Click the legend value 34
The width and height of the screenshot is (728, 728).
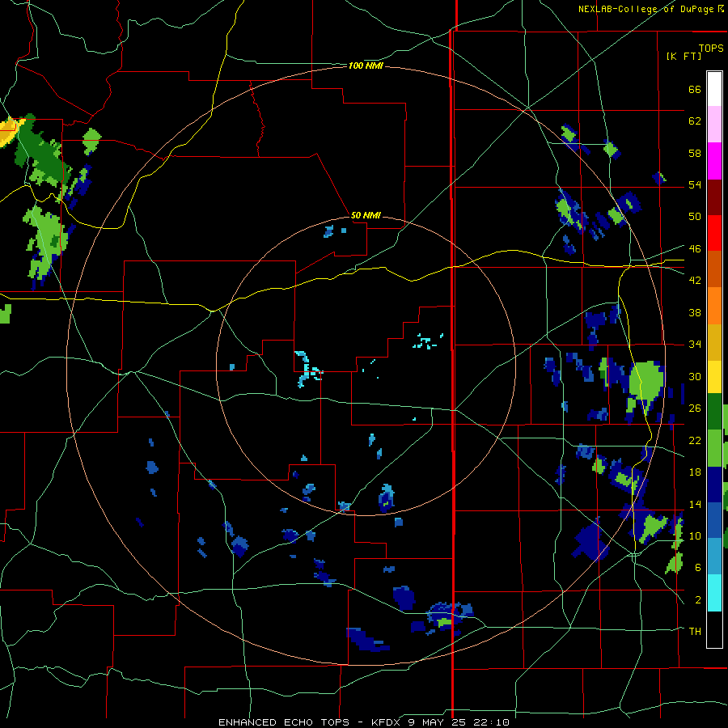pos(695,344)
